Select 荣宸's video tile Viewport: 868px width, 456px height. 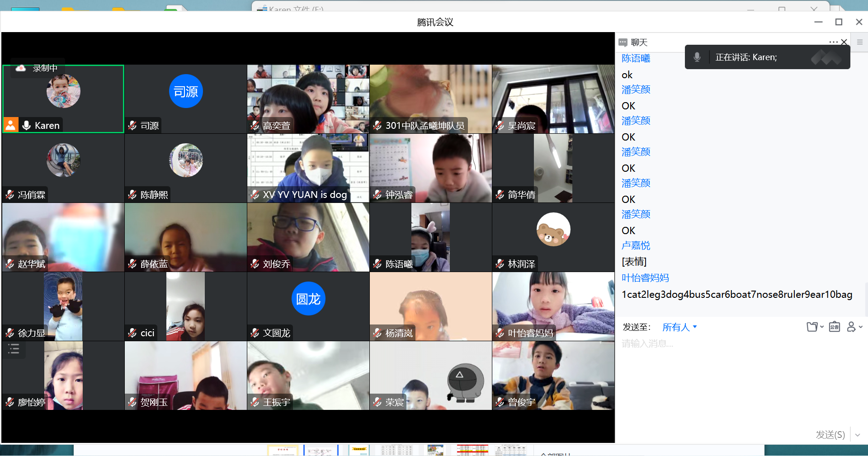pos(431,376)
